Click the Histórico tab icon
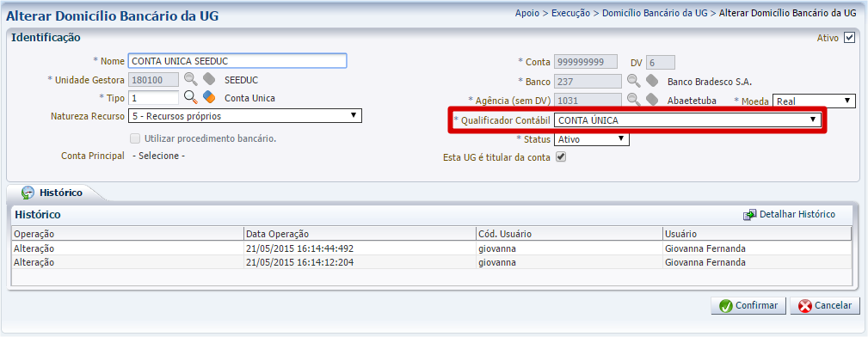Screen dimensions: 868x337 pyautogui.click(x=28, y=193)
